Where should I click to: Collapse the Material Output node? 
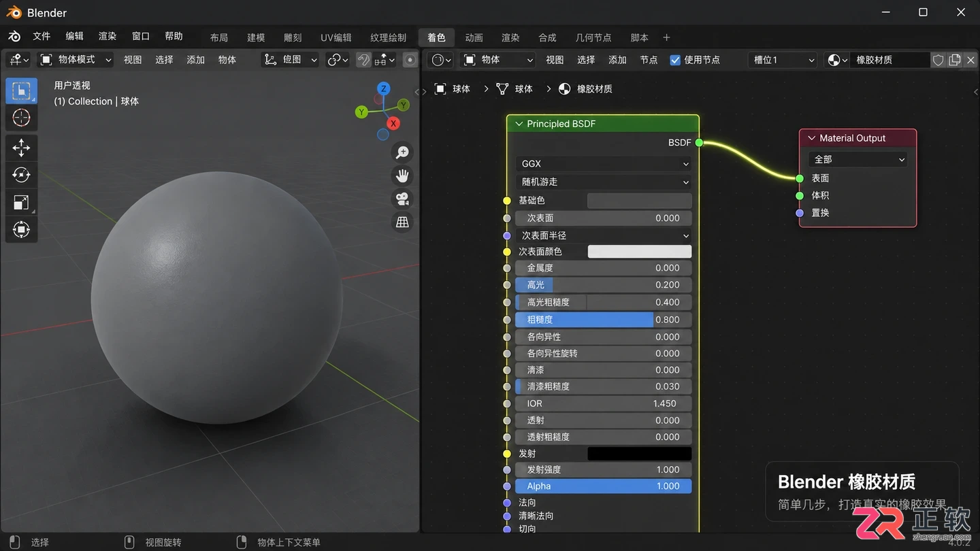811,138
